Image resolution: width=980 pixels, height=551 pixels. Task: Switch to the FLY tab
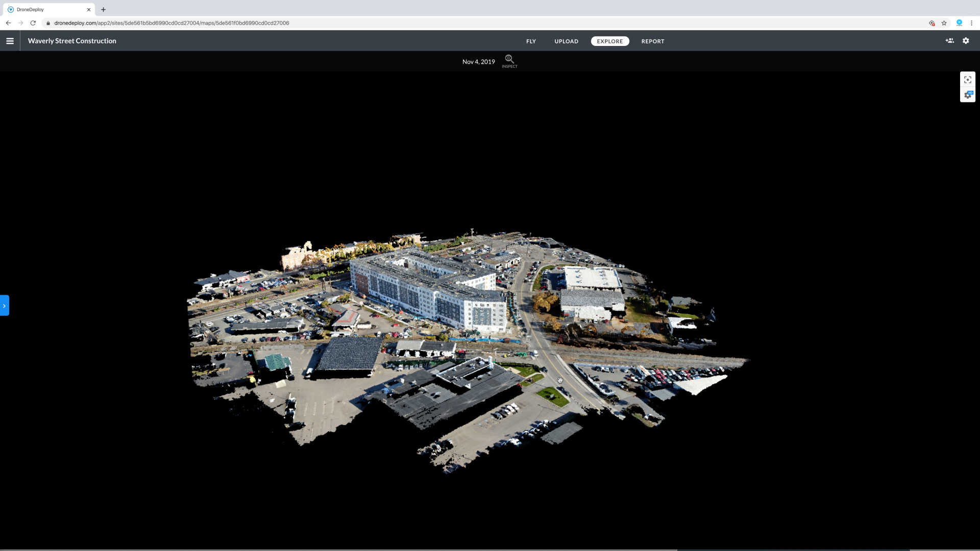(531, 41)
